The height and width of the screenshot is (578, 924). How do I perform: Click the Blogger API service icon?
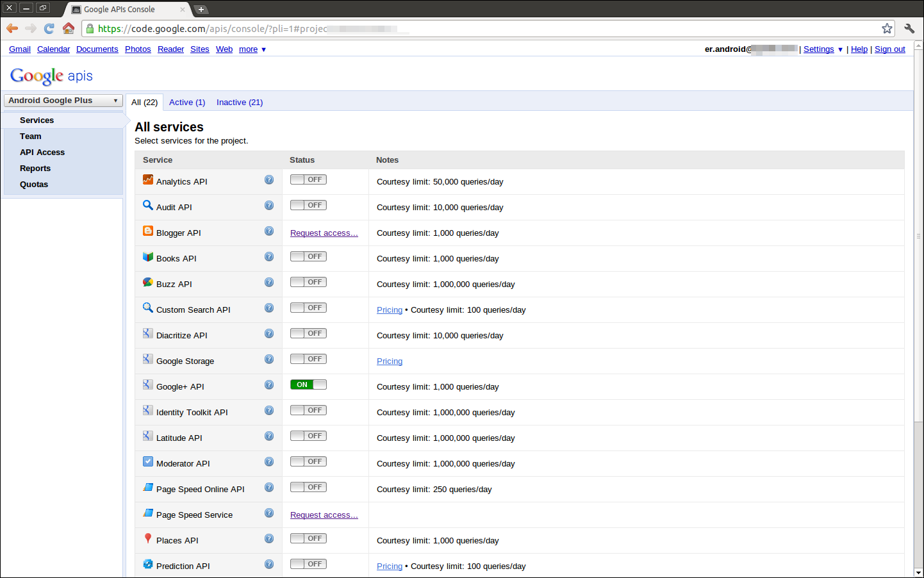pos(148,231)
